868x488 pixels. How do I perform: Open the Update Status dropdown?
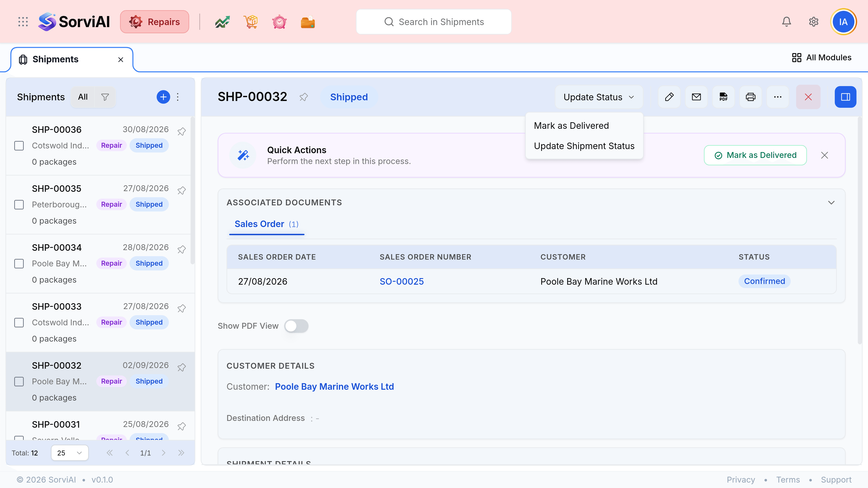599,97
